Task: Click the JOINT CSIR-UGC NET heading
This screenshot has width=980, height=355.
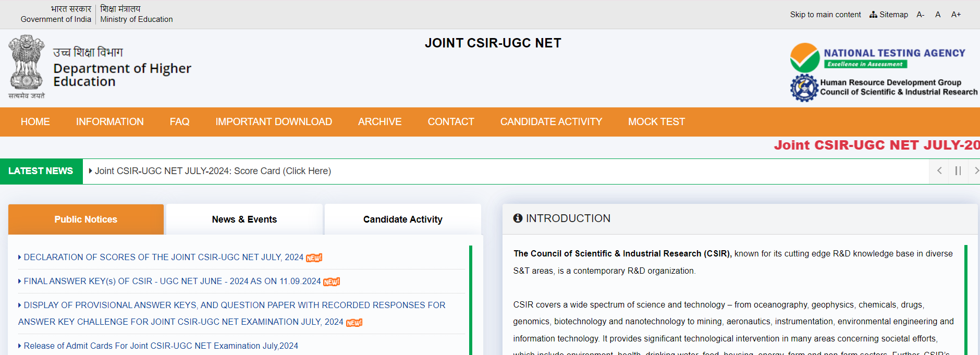Action: click(x=493, y=43)
